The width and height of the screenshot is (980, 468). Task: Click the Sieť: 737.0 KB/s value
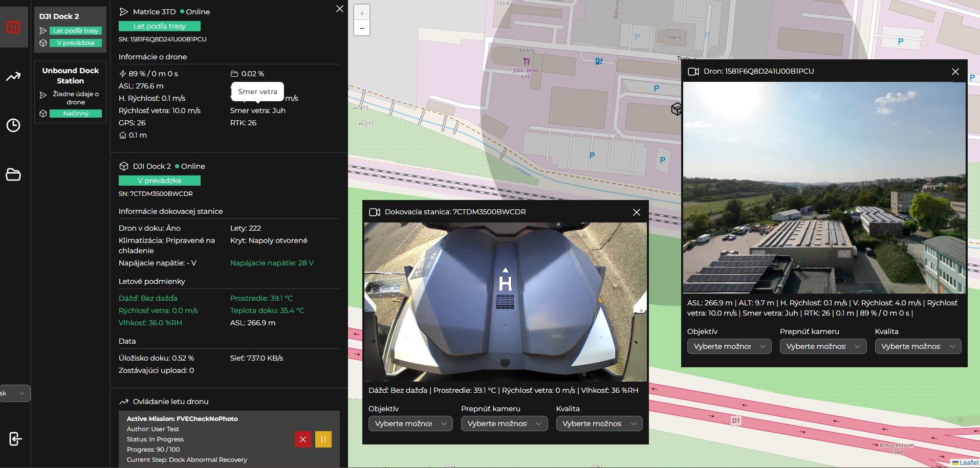pyautogui.click(x=257, y=358)
